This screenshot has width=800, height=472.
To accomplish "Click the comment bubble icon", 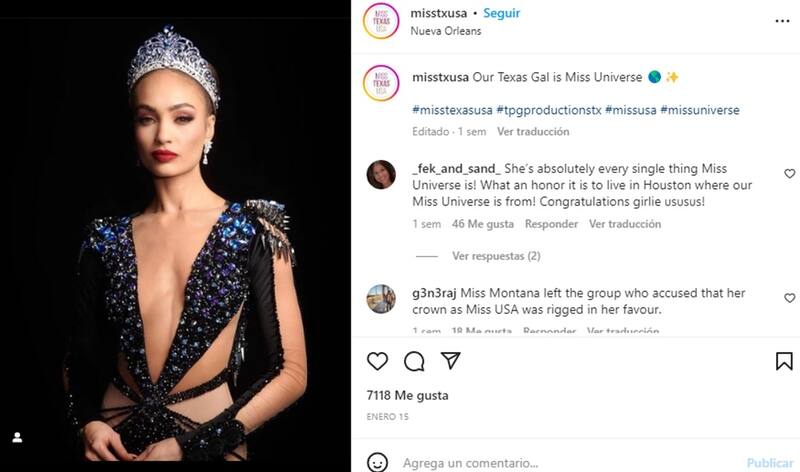I will pyautogui.click(x=414, y=361).
